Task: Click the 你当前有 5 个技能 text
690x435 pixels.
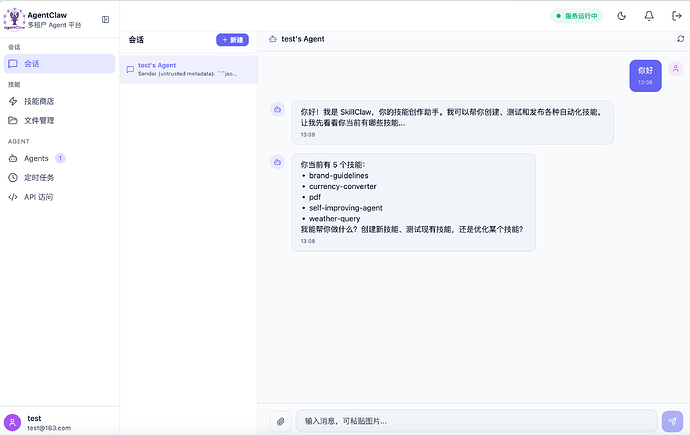Action: coord(333,165)
